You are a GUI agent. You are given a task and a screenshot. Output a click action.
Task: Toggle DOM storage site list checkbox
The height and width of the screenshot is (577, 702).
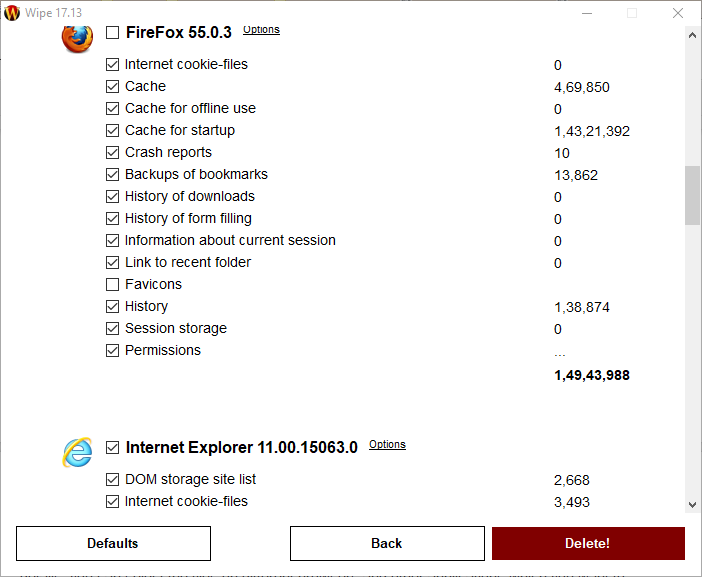coord(112,479)
